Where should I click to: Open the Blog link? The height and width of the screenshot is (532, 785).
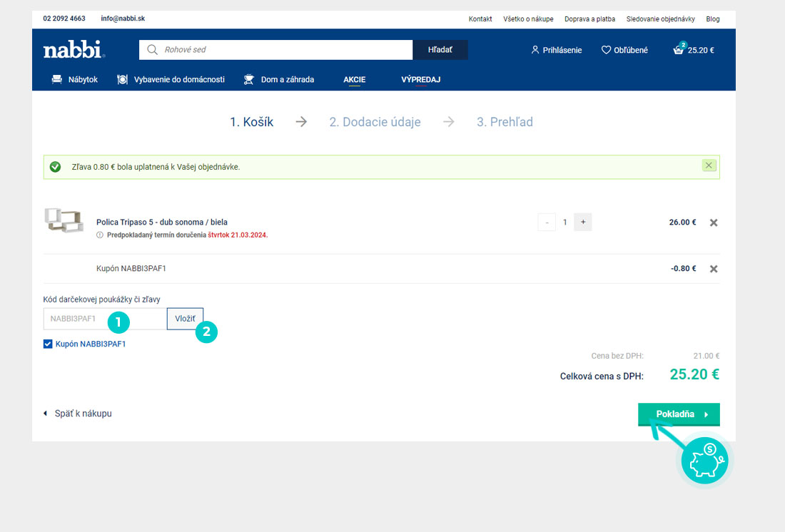pos(713,19)
